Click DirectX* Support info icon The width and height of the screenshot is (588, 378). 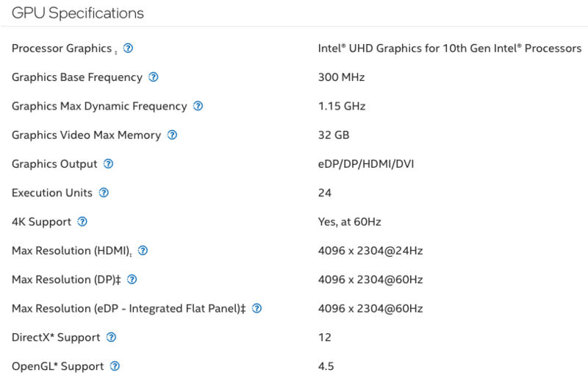click(x=111, y=338)
